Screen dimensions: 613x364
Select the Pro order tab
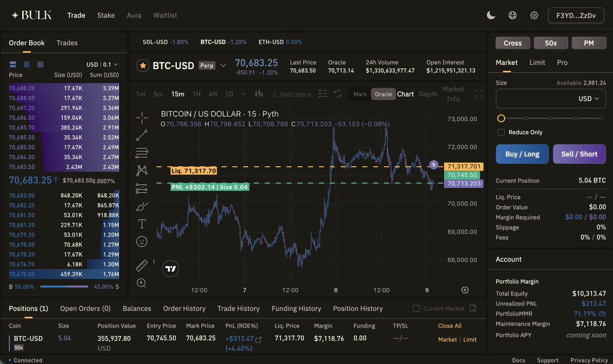[x=562, y=62]
